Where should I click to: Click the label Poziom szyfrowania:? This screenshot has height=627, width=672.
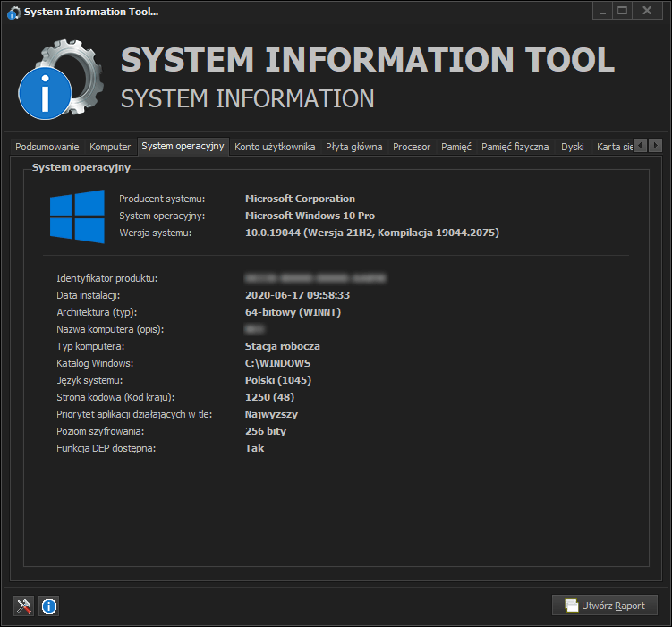pyautogui.click(x=100, y=431)
